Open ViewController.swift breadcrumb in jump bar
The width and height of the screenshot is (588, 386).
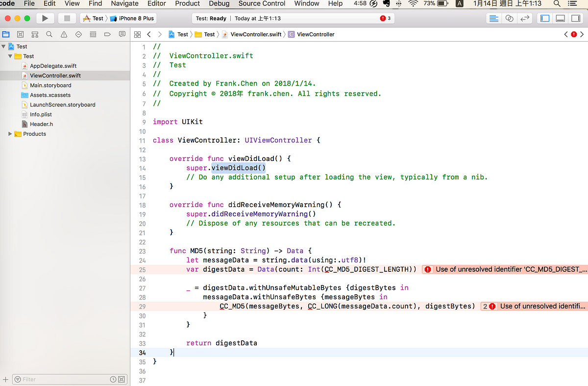point(252,34)
